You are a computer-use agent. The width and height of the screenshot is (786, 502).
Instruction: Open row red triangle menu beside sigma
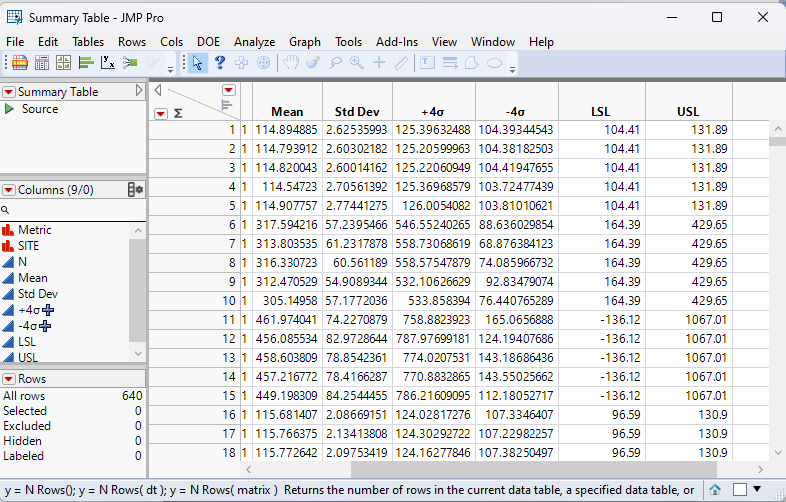click(x=160, y=114)
